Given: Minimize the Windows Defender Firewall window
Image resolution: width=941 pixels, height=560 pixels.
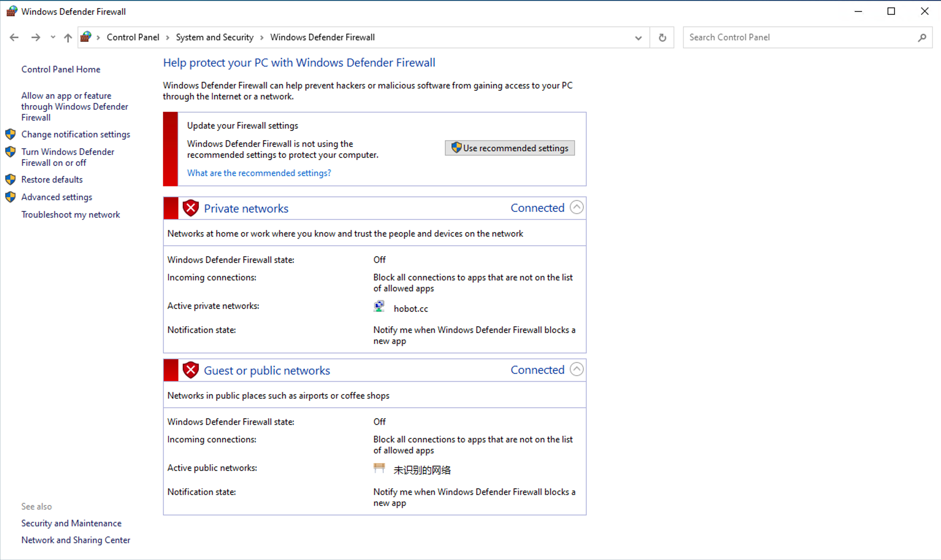Looking at the screenshot, I should click(858, 11).
